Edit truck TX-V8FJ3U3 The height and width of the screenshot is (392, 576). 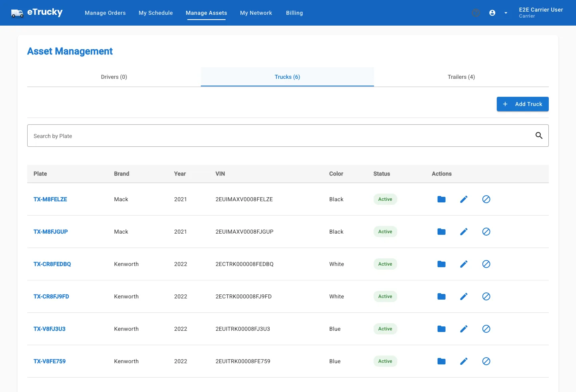(464, 329)
